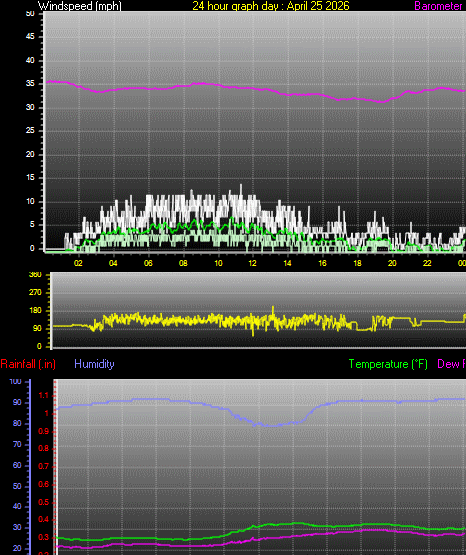Click the '270' wind direction axis value
This screenshot has height=555, width=466.
(35, 292)
